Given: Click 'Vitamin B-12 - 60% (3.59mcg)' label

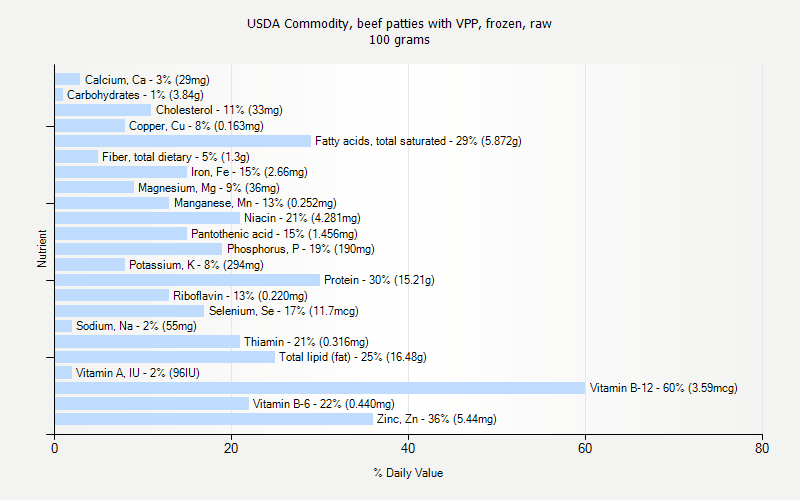Looking at the screenshot, I should pyautogui.click(x=663, y=388).
